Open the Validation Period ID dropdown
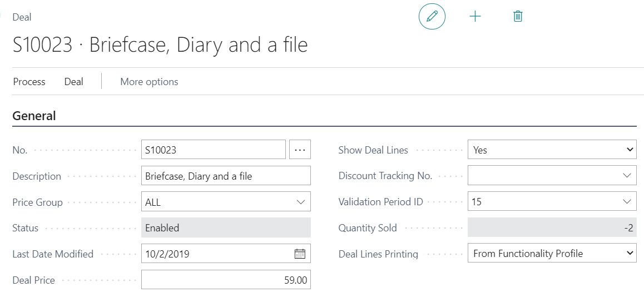 tap(627, 202)
